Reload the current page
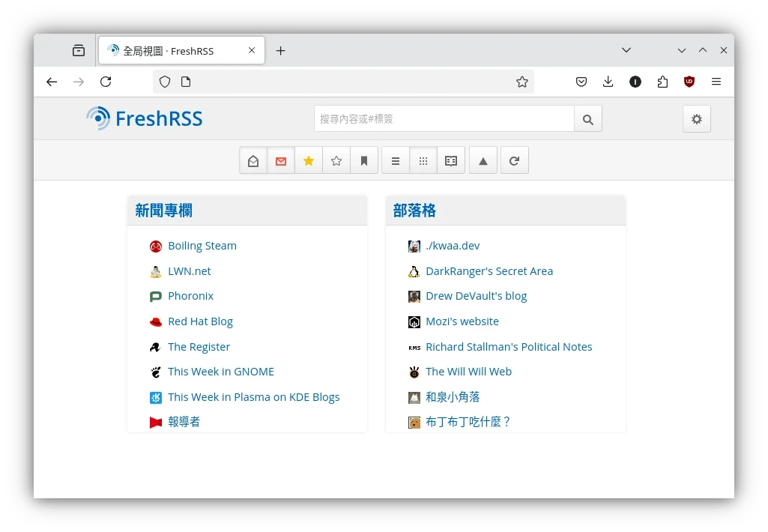The width and height of the screenshot is (768, 532). coord(106,82)
